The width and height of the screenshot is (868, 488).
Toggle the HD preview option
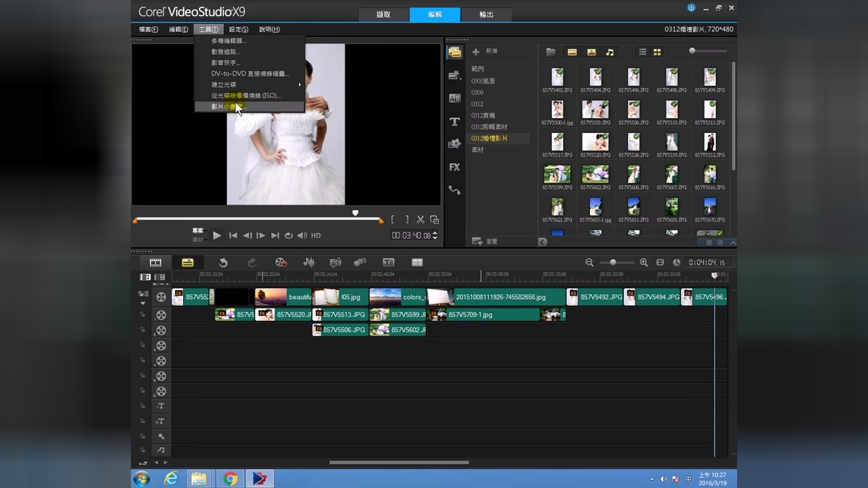[x=316, y=235]
